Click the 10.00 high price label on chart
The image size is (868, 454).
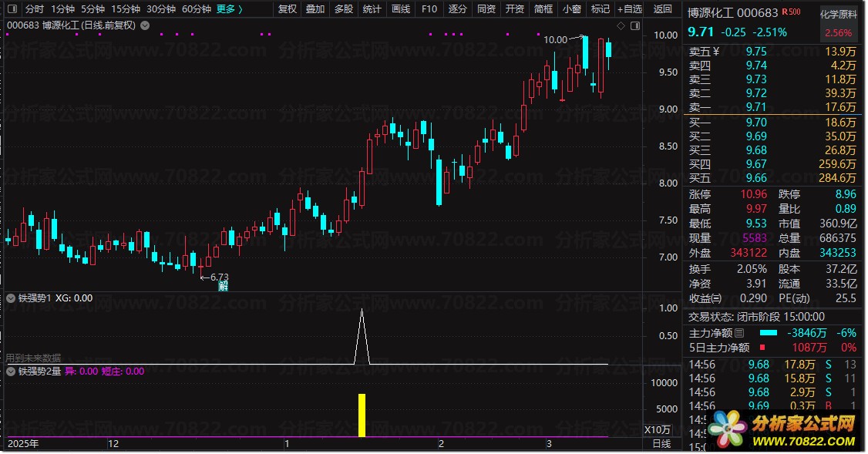tap(555, 39)
